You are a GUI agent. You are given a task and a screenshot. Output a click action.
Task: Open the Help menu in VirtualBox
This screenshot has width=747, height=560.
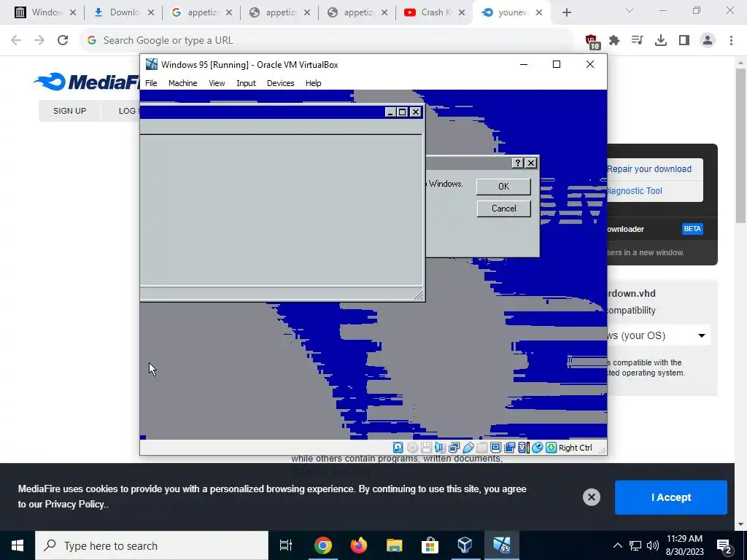tap(314, 83)
